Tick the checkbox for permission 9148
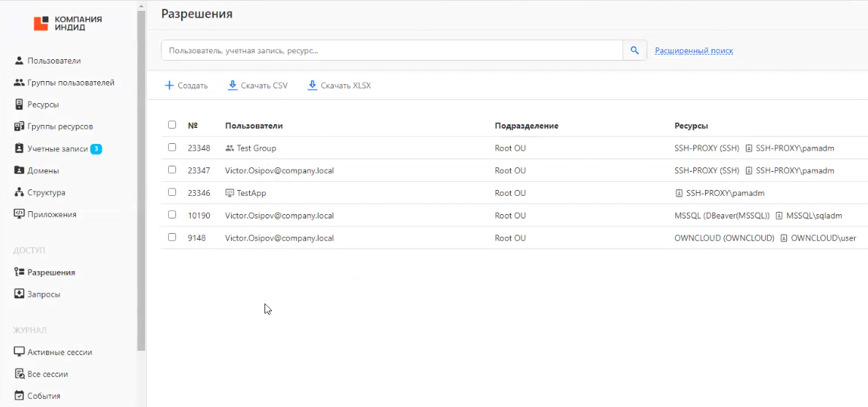 pyautogui.click(x=172, y=237)
